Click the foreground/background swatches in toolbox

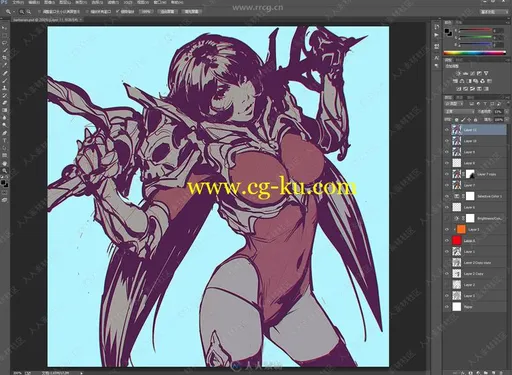pyautogui.click(x=4, y=183)
